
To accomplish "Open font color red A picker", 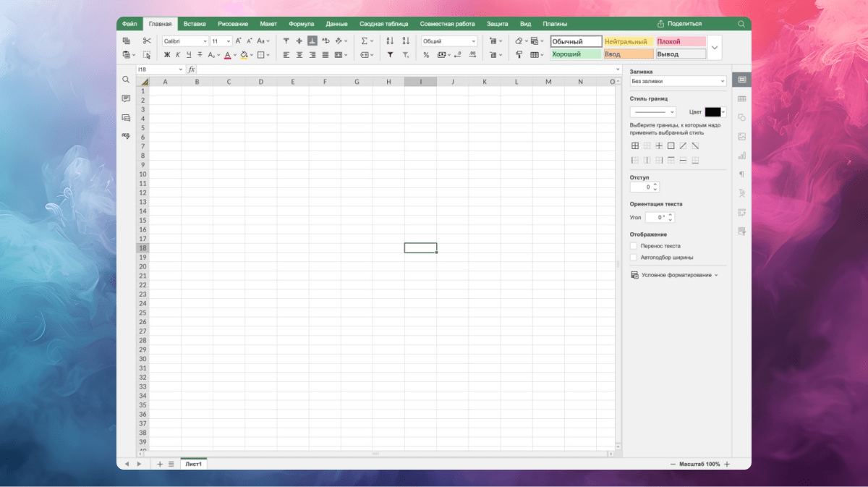I will coord(227,54).
